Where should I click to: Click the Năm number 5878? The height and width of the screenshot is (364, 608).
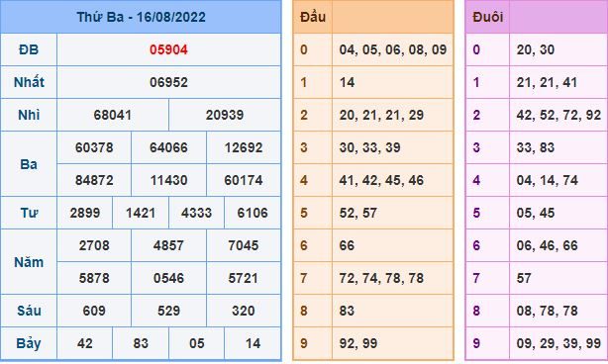tap(94, 278)
